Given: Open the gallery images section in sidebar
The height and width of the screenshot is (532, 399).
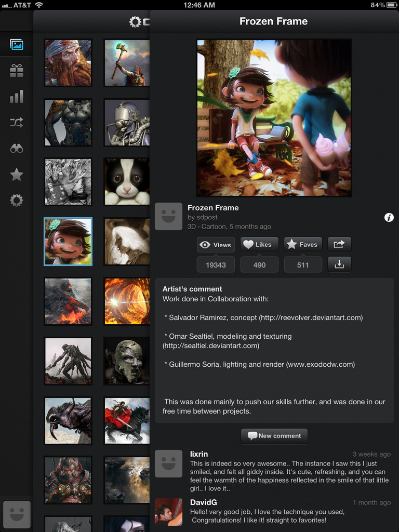Looking at the screenshot, I should point(16,45).
